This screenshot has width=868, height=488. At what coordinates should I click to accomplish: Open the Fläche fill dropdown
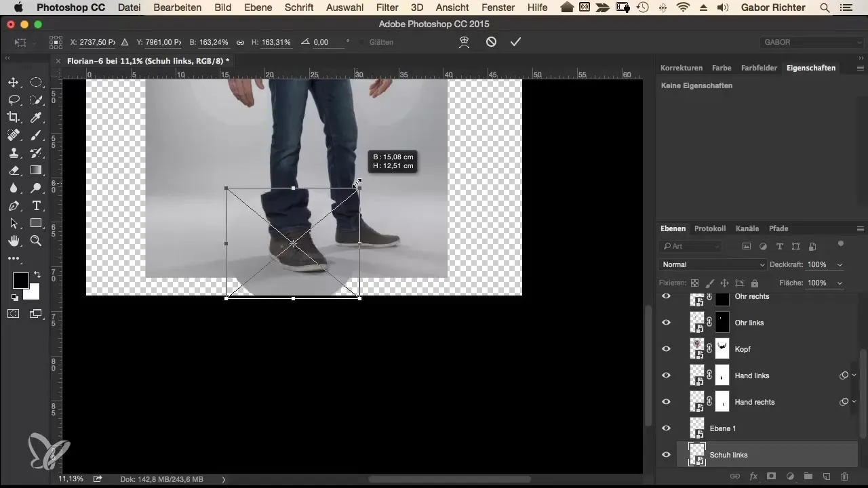click(841, 283)
